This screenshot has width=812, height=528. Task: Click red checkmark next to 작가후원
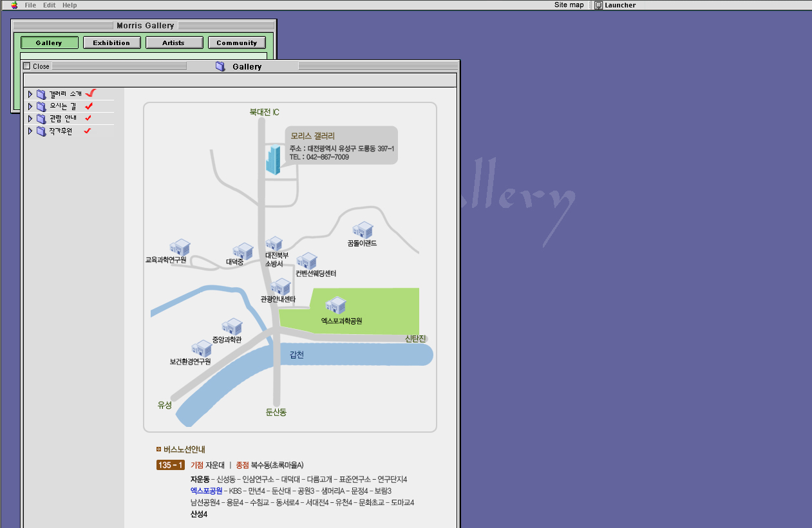click(x=88, y=131)
